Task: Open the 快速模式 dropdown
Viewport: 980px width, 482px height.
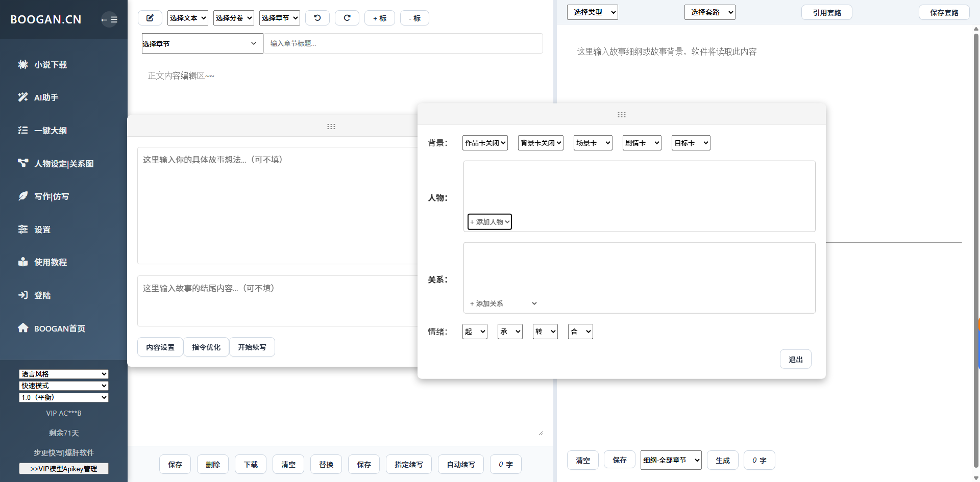Action: point(64,386)
